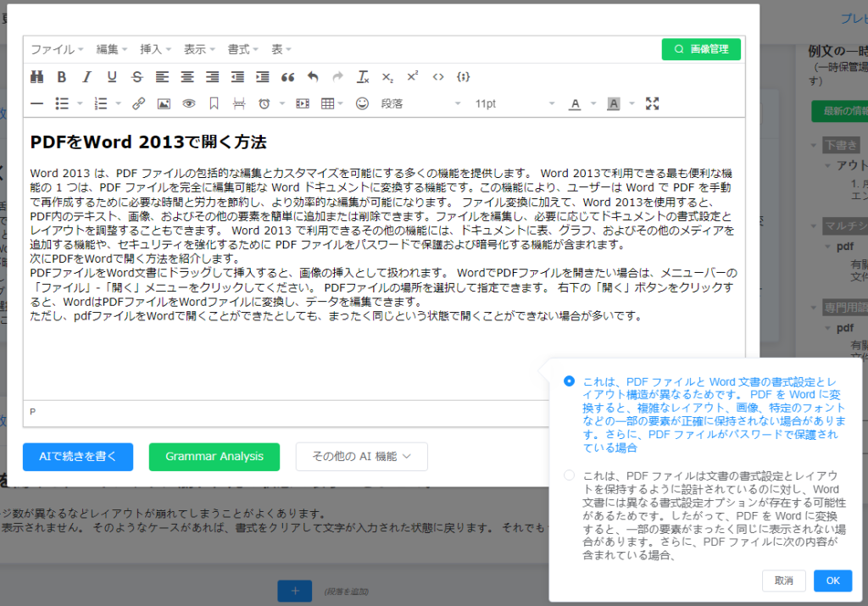Align text left
868x606 pixels.
162,77
